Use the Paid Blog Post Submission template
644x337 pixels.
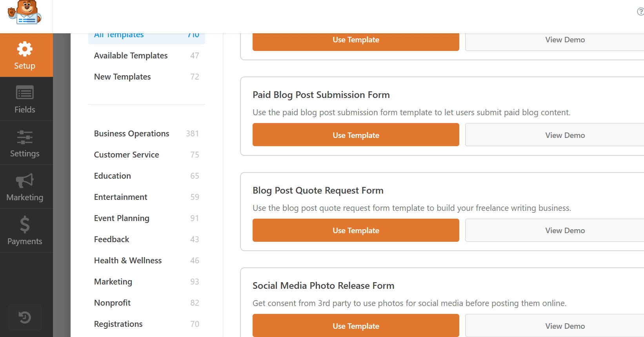click(x=356, y=135)
